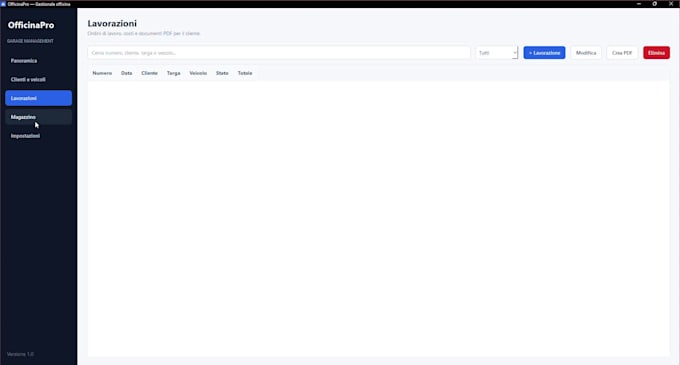Sort by the Totale column header
680x365 pixels.
[245, 73]
